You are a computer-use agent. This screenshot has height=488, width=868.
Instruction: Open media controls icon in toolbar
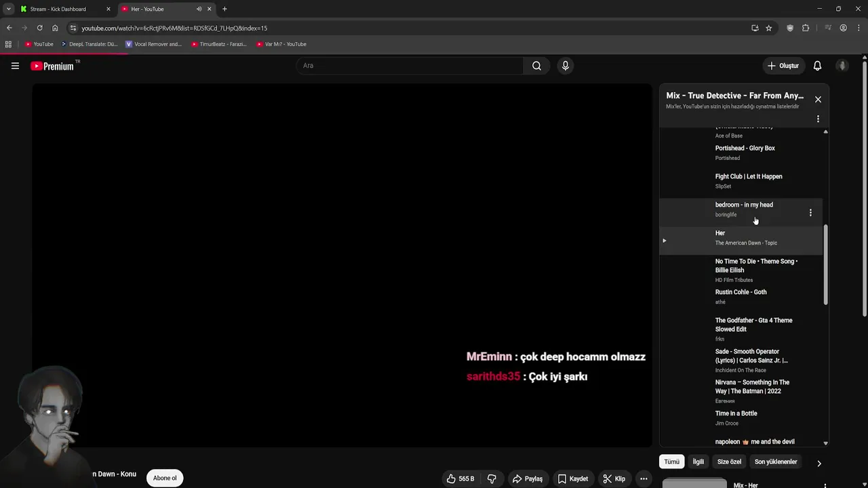click(828, 28)
